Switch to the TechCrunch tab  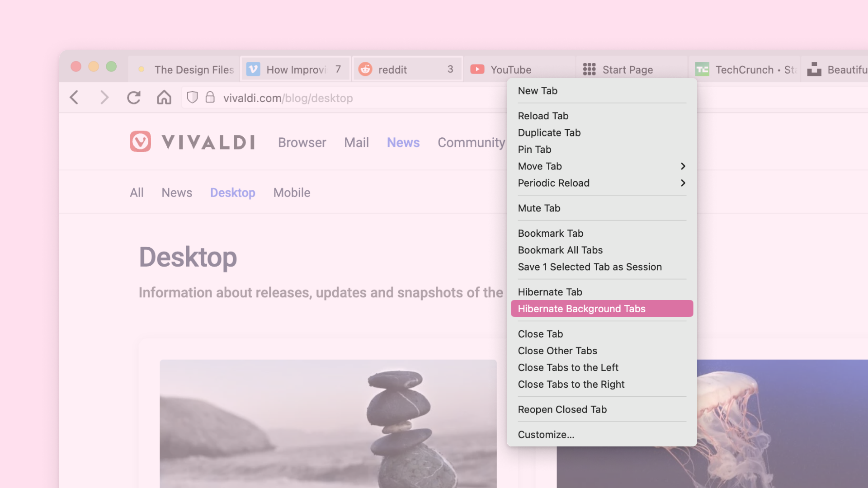pos(744,69)
